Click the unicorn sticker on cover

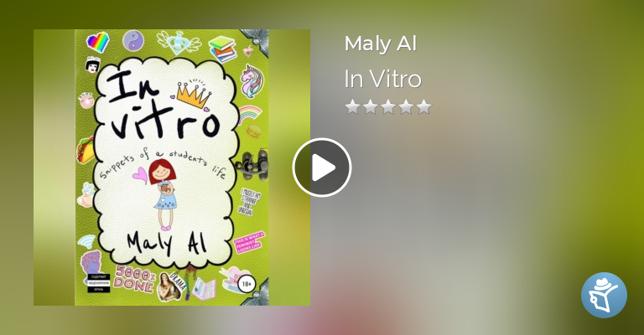click(x=252, y=80)
